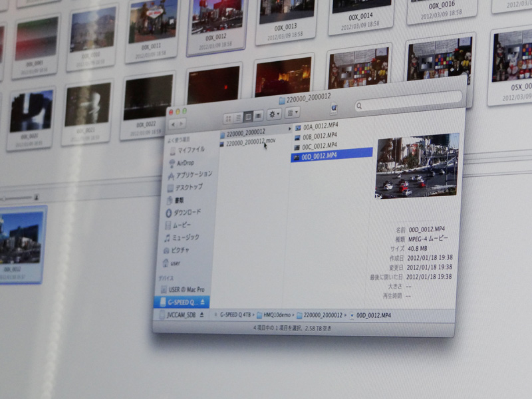Switch Finder to list view
The image size is (532, 399).
click(x=238, y=118)
